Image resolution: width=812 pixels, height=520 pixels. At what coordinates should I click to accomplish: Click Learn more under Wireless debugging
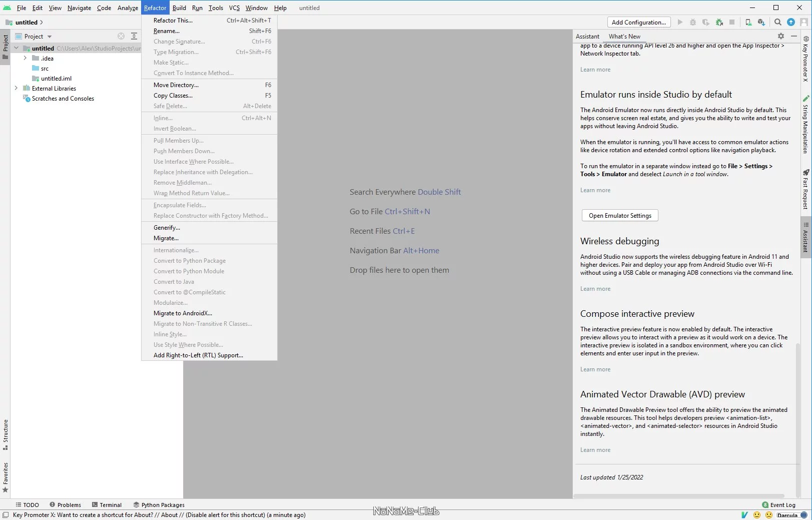point(595,289)
